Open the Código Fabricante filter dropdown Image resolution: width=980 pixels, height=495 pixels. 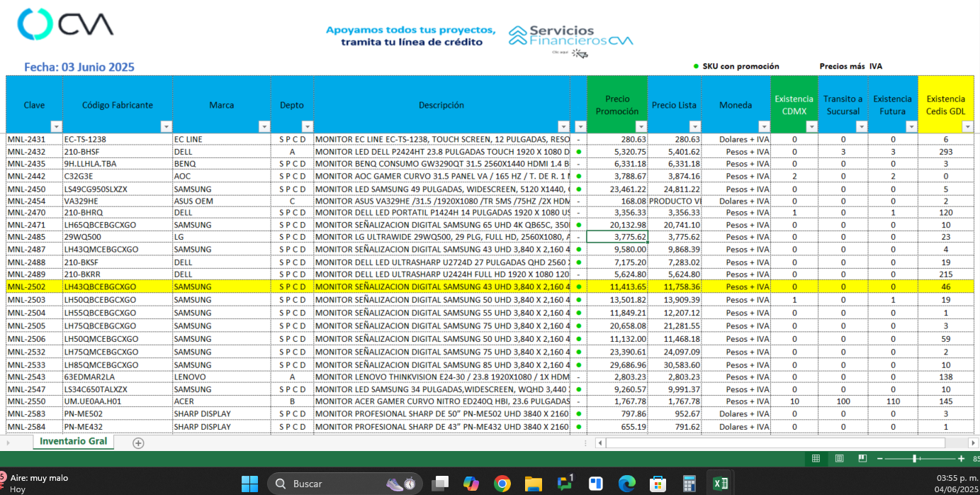(x=166, y=127)
